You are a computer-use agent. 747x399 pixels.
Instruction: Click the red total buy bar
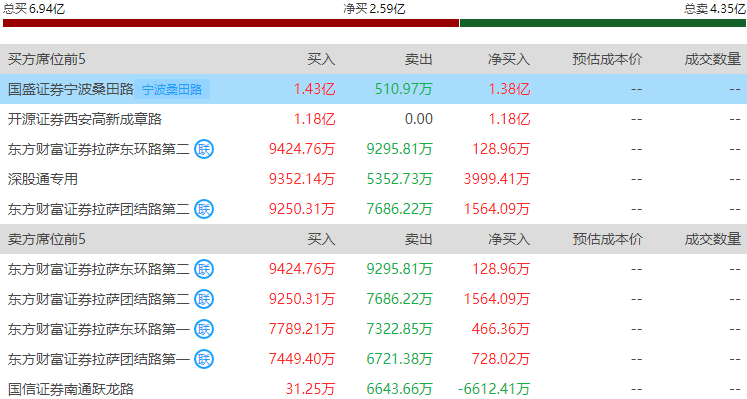click(x=231, y=23)
